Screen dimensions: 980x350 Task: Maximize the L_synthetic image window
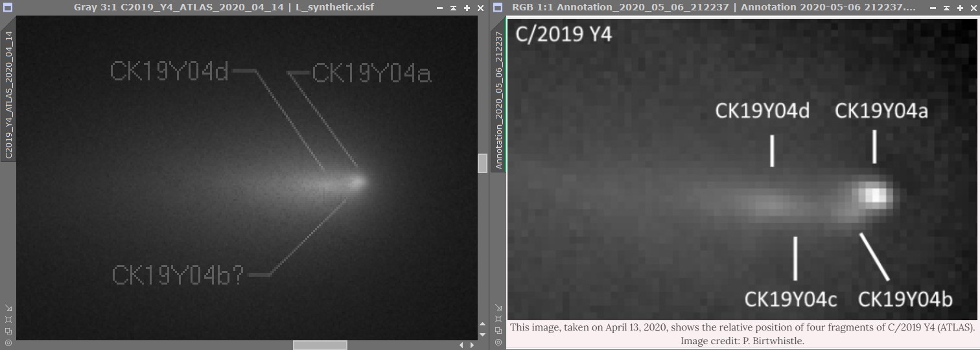467,8
